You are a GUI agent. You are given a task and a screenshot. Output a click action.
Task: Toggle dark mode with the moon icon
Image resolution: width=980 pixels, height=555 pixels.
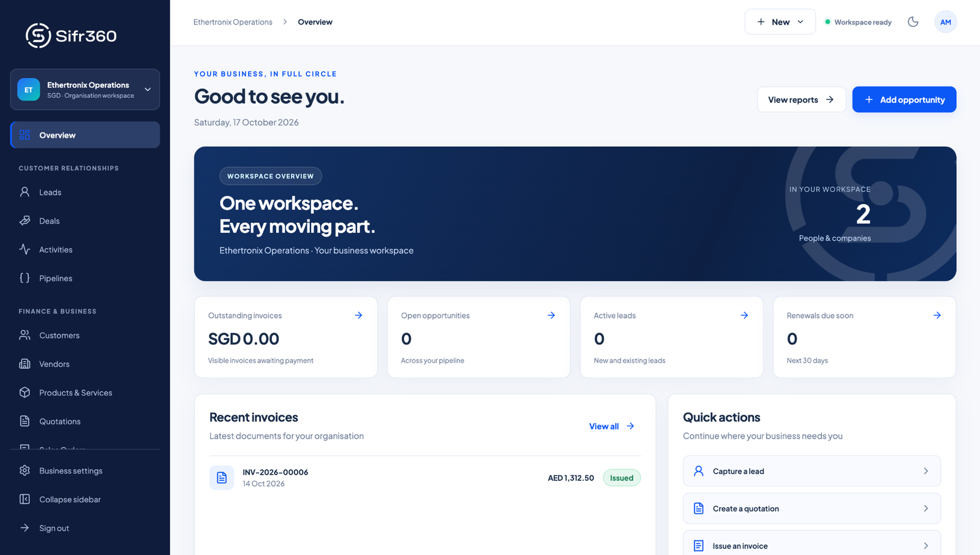(913, 22)
